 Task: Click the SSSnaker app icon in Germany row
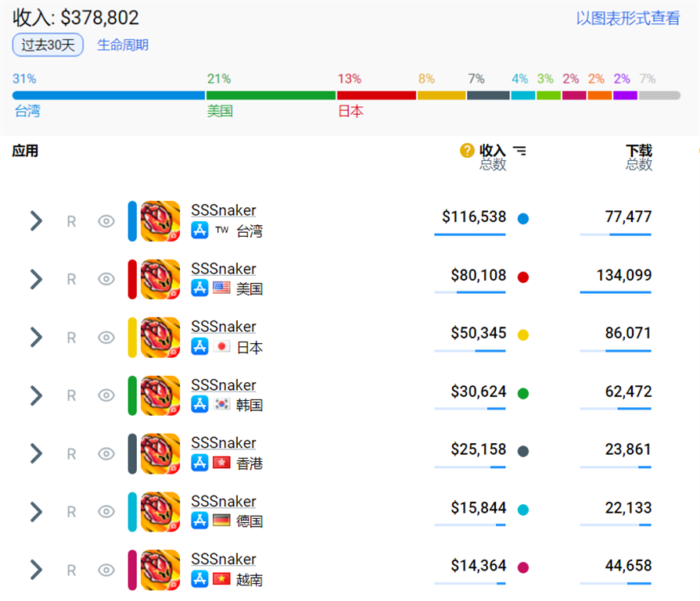coord(160,512)
